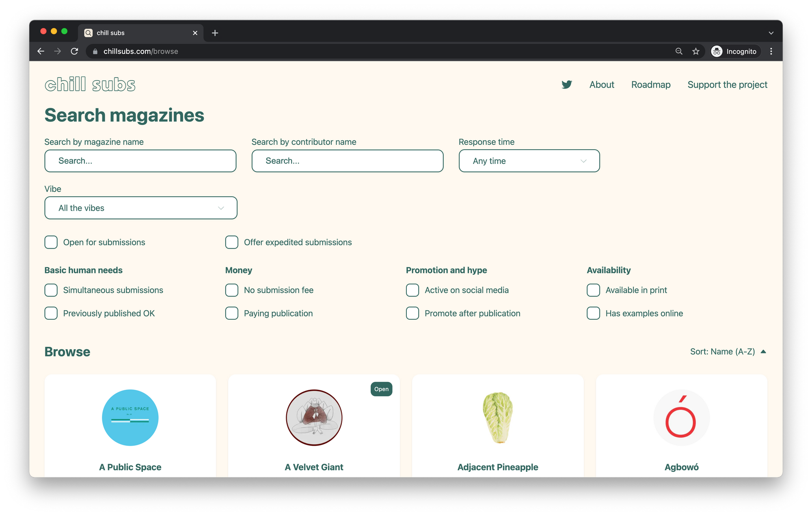Click the A Velvet Giant title
Image resolution: width=812 pixels, height=516 pixels.
click(314, 467)
